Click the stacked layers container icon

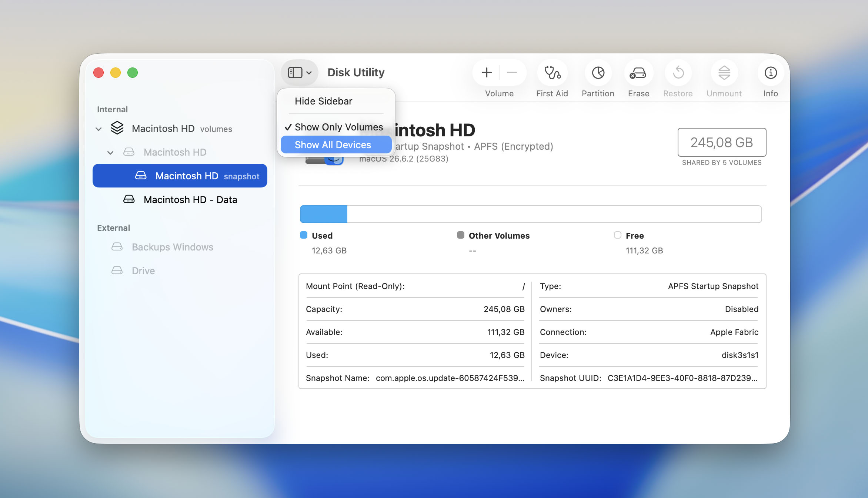tap(117, 128)
